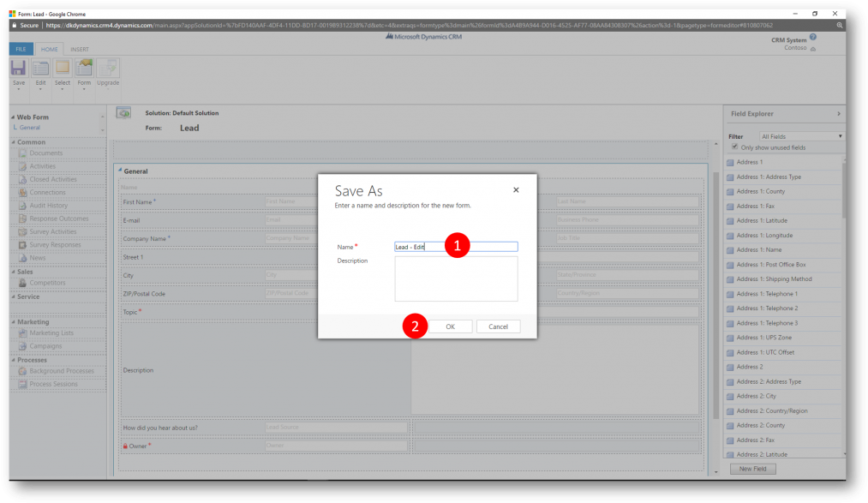Close the Save As dialog
The image size is (868, 503).
tap(516, 190)
